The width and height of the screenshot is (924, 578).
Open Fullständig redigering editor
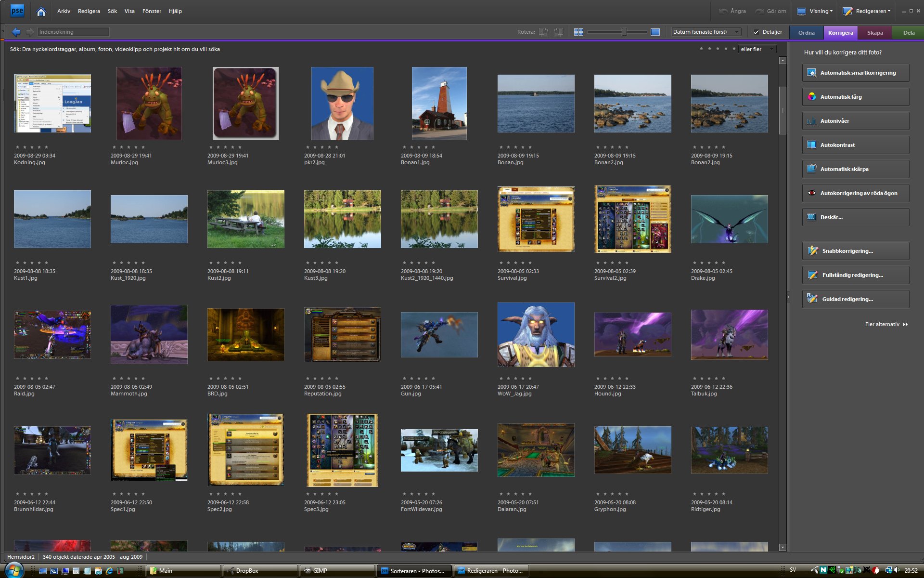tap(856, 275)
